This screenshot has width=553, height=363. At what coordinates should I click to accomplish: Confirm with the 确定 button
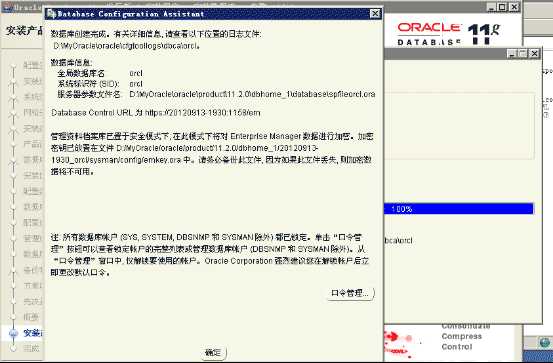(213, 352)
